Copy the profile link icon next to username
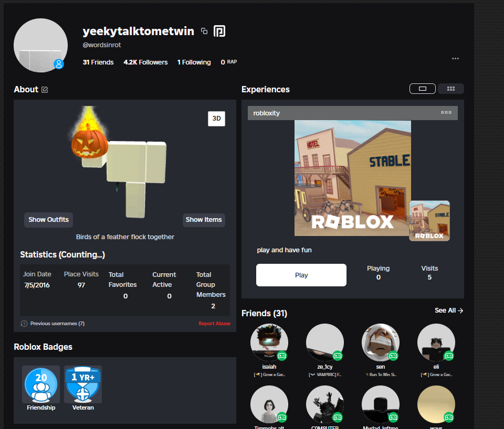The image size is (504, 429). tap(204, 30)
